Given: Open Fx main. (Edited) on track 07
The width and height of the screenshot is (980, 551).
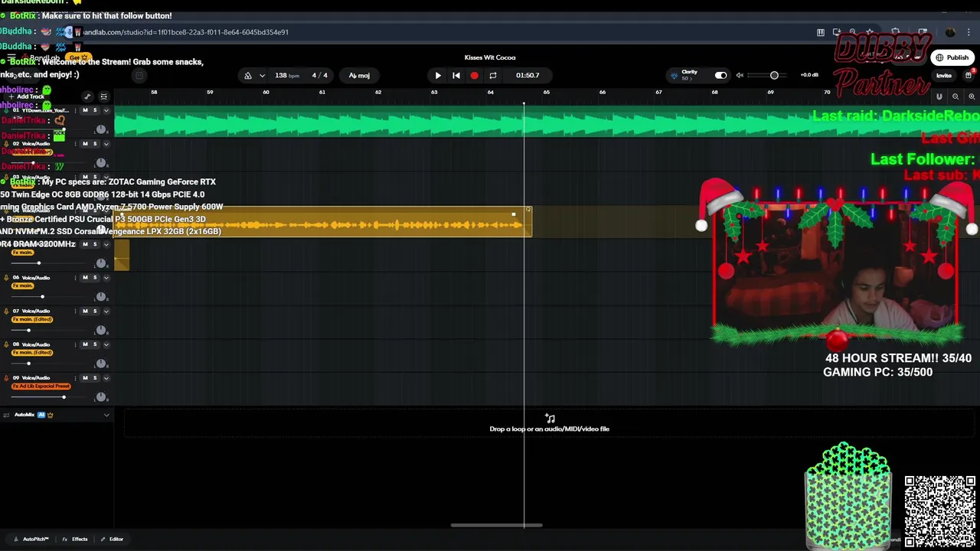Looking at the screenshot, I should (32, 320).
